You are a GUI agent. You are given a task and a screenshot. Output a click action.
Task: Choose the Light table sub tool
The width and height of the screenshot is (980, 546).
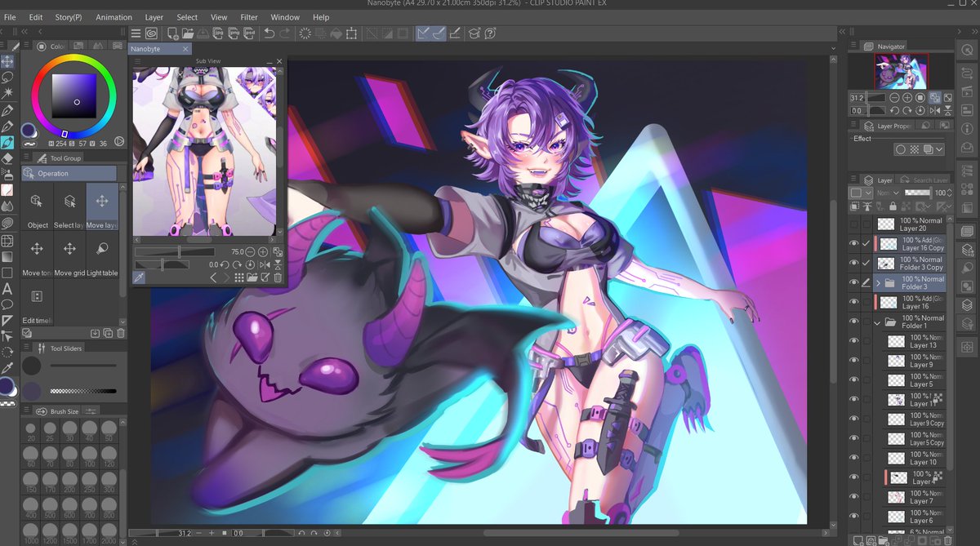102,255
